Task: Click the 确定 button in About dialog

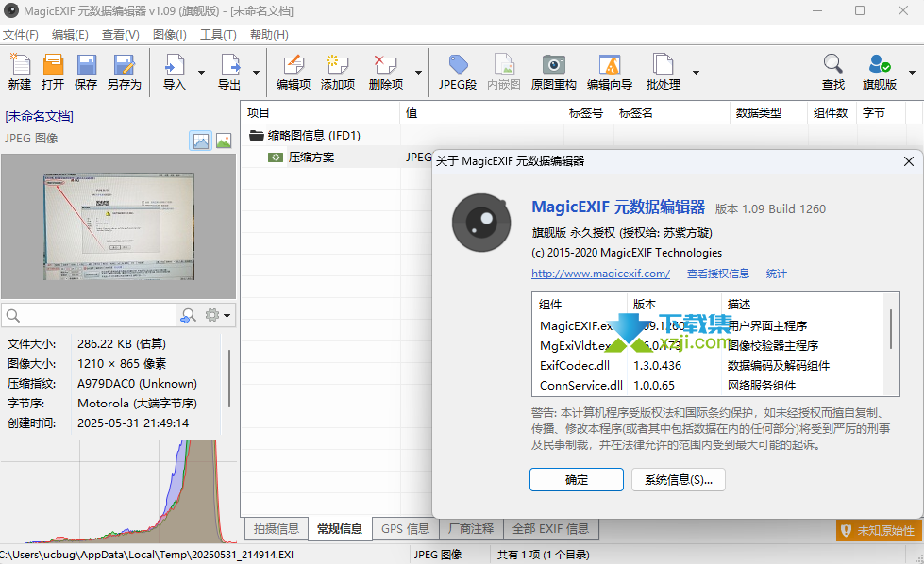Action: [577, 480]
